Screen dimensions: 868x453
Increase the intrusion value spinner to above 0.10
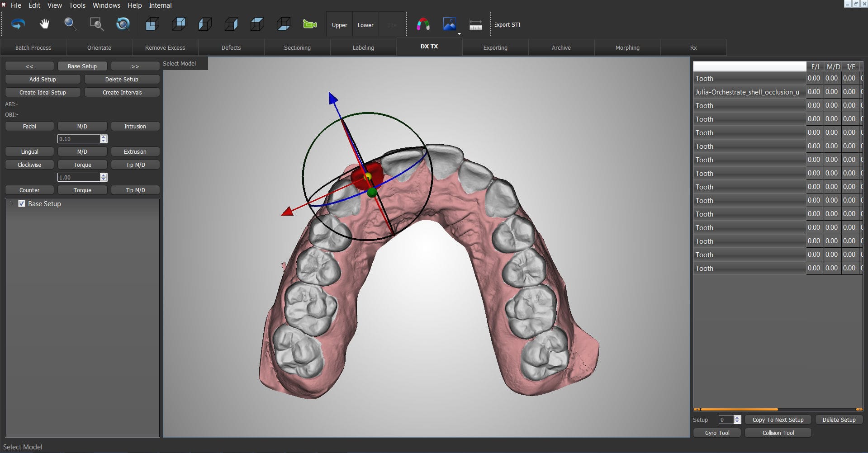[x=104, y=137]
